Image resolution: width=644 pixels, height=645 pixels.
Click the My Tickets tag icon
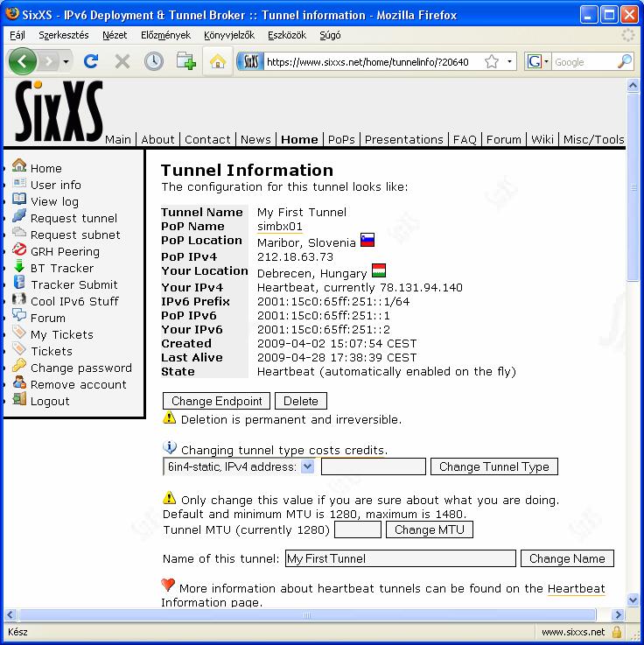point(19,332)
